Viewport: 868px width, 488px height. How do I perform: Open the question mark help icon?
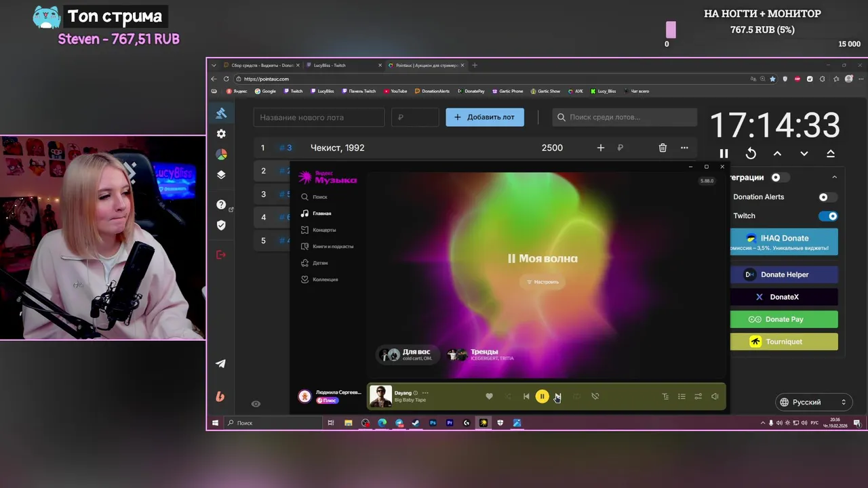(221, 205)
